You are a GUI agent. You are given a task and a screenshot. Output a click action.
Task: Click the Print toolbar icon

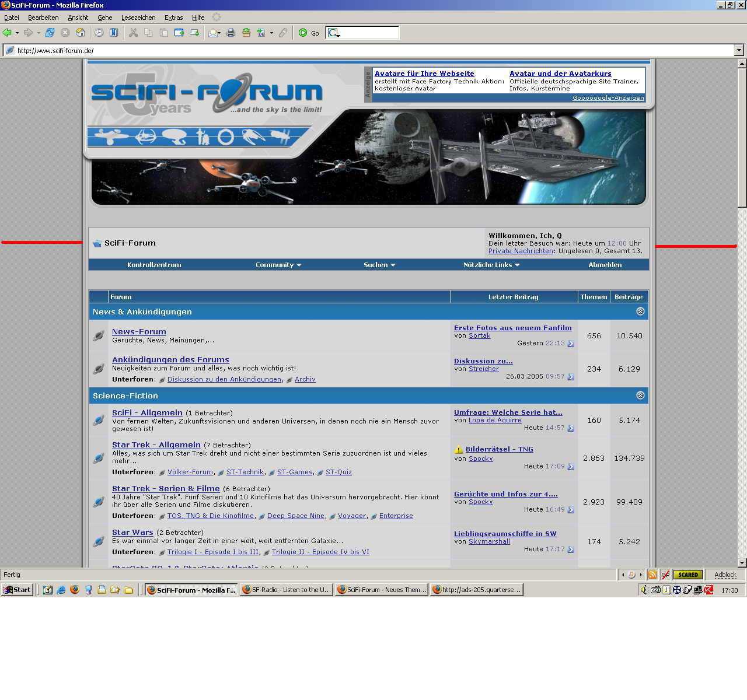(231, 33)
